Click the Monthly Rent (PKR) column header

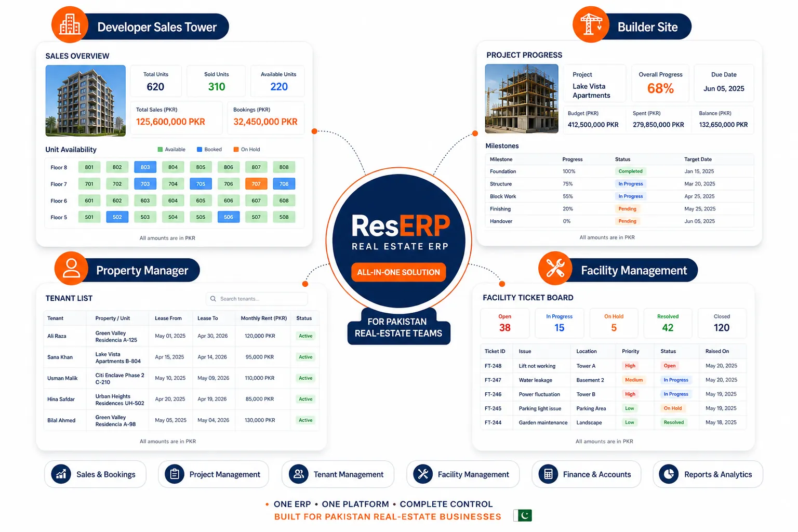pyautogui.click(x=264, y=318)
